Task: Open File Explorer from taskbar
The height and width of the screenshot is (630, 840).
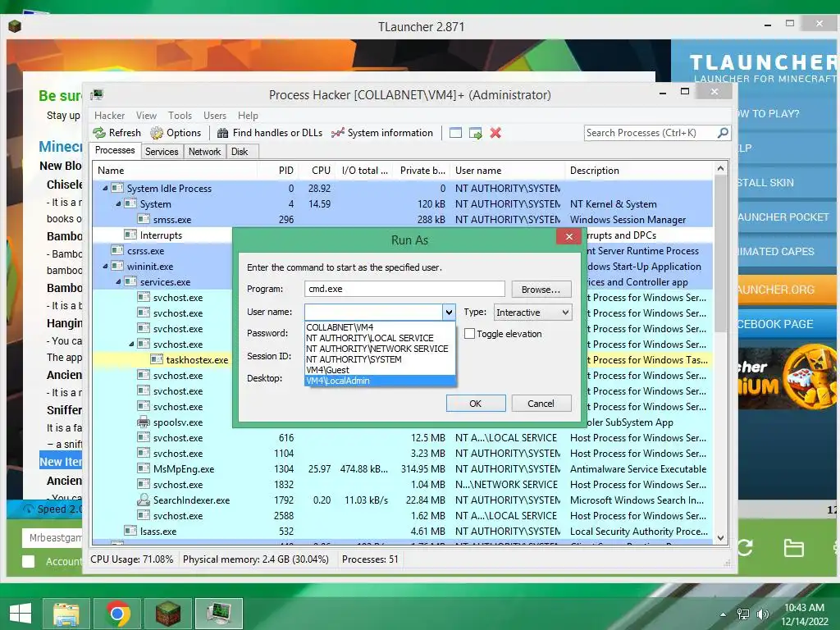Action: pos(66,614)
